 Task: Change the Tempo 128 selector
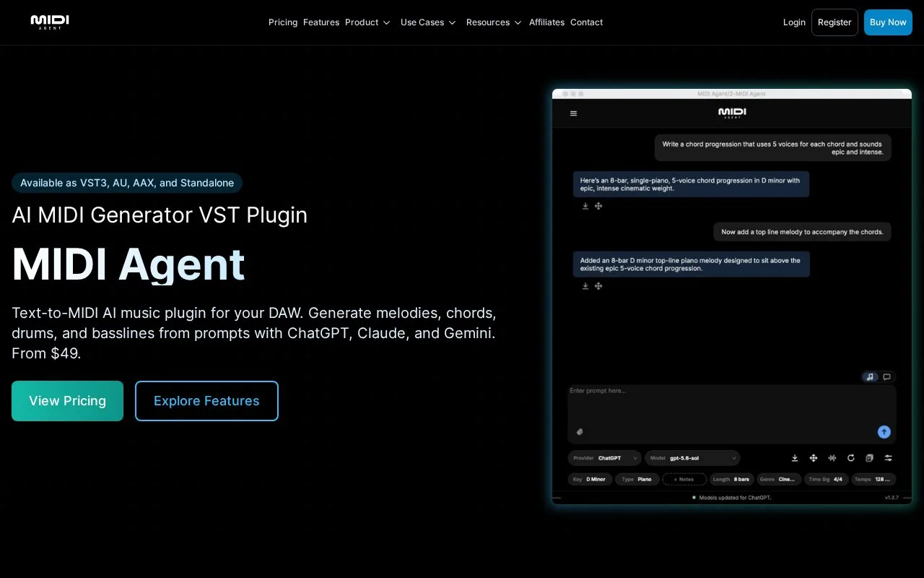click(873, 479)
